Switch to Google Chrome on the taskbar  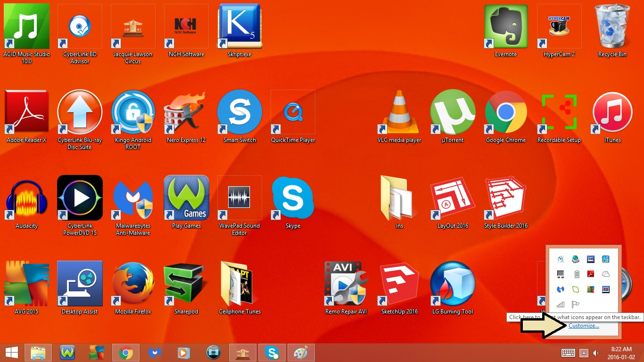(125, 353)
